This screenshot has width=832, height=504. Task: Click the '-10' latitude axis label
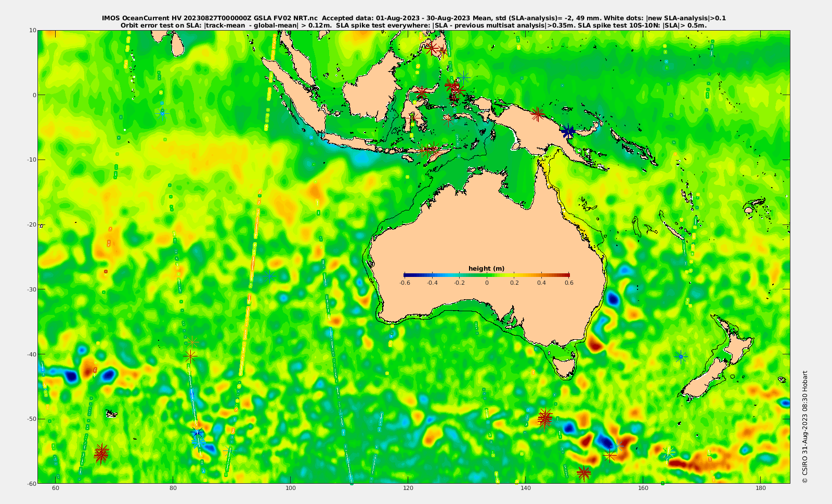click(x=32, y=160)
